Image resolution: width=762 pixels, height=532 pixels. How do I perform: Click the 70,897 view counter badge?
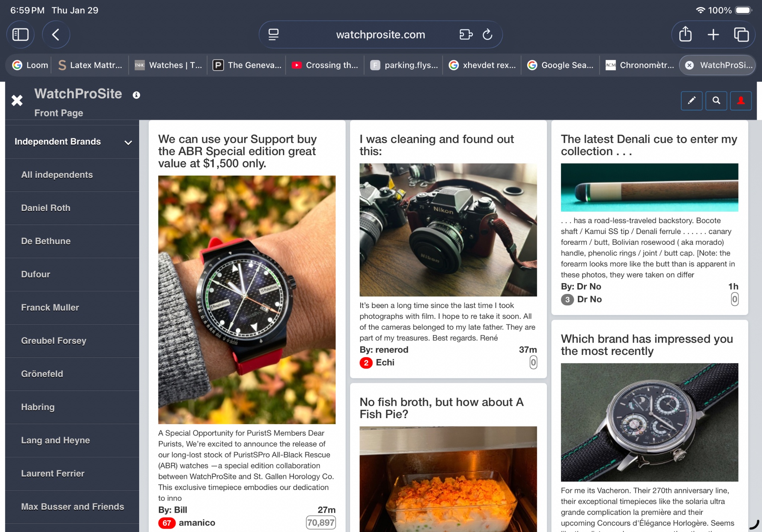point(320,522)
